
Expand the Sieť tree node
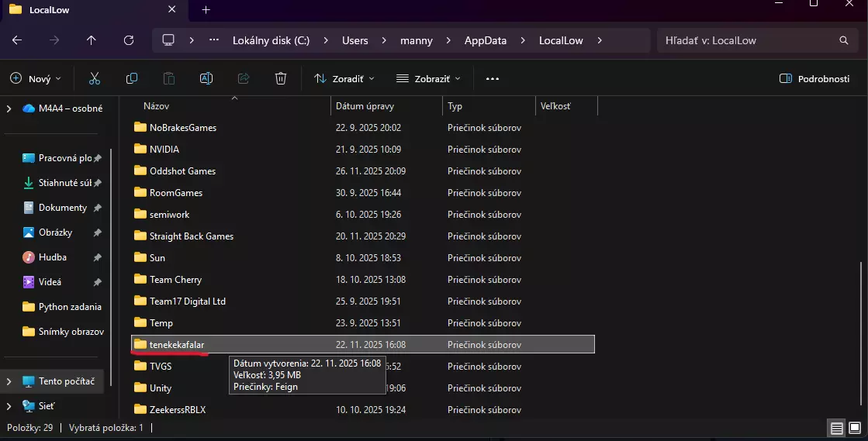coord(9,406)
